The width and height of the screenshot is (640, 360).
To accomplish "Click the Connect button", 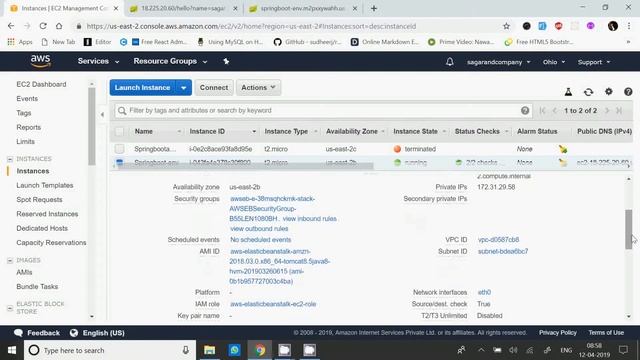I will click(214, 87).
